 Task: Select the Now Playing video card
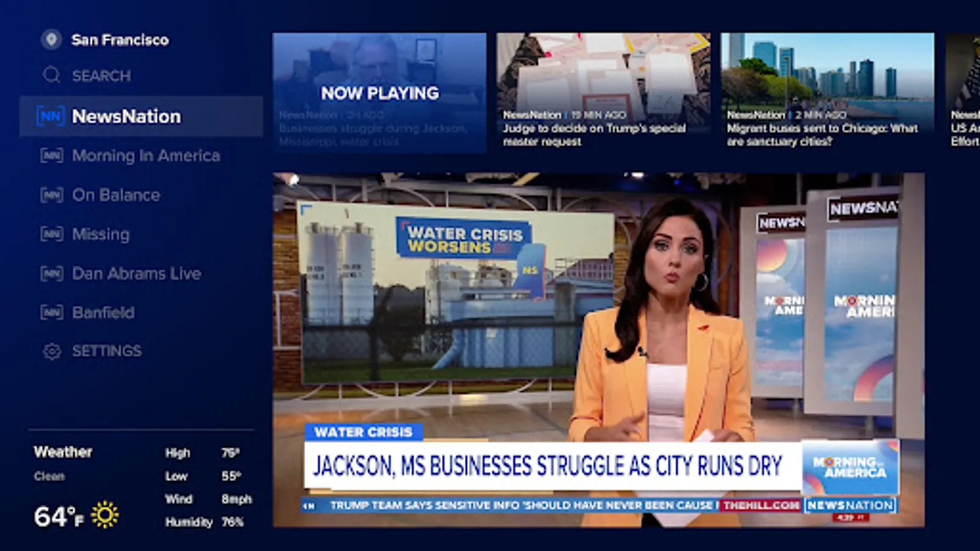380,92
